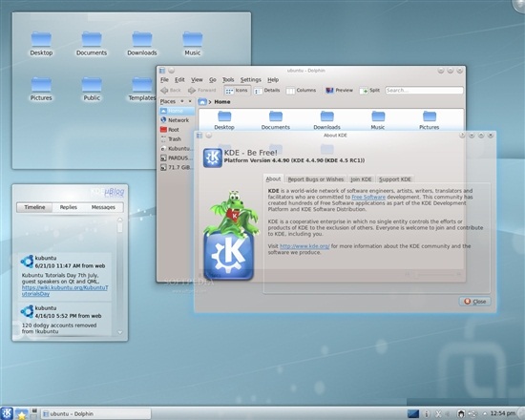Click the blue desktop icon in the system tray
Viewport: 525px width, 420px height.
point(413,414)
